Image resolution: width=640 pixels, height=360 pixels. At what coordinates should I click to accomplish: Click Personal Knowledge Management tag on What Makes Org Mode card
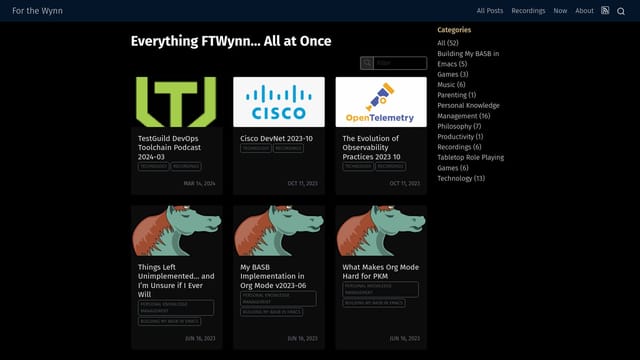380,289
